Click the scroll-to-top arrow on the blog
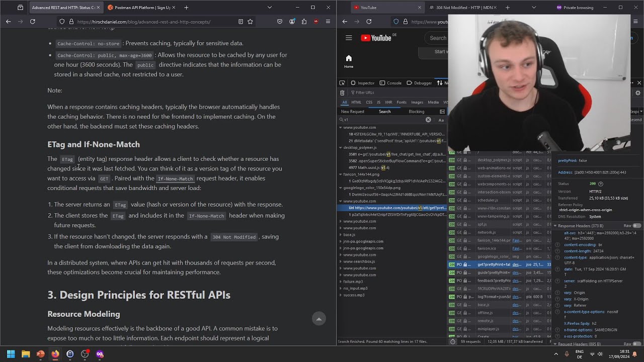The height and width of the screenshot is (362, 644). (x=318, y=319)
